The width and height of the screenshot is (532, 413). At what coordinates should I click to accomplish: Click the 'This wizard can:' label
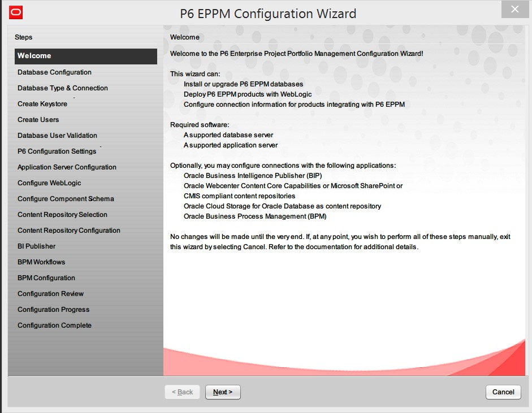click(x=195, y=74)
